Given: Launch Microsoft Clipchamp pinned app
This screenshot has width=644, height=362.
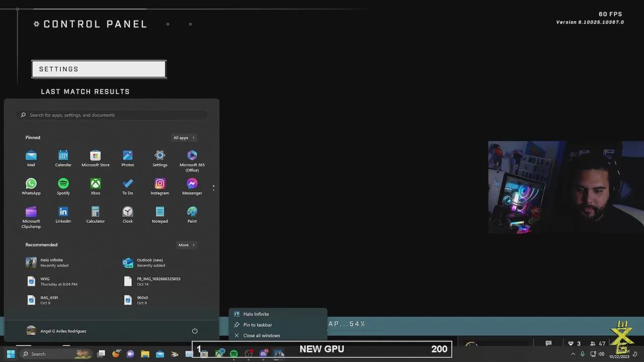Looking at the screenshot, I should [x=31, y=217].
